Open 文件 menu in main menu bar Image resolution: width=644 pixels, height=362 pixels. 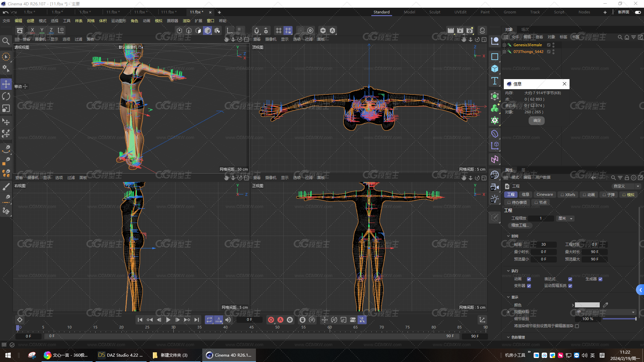[6, 21]
